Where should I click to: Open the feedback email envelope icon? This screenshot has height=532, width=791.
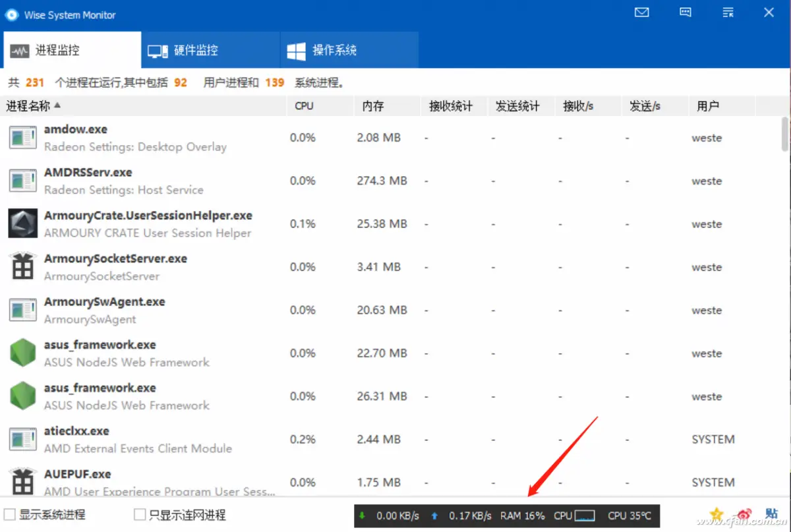tap(641, 12)
